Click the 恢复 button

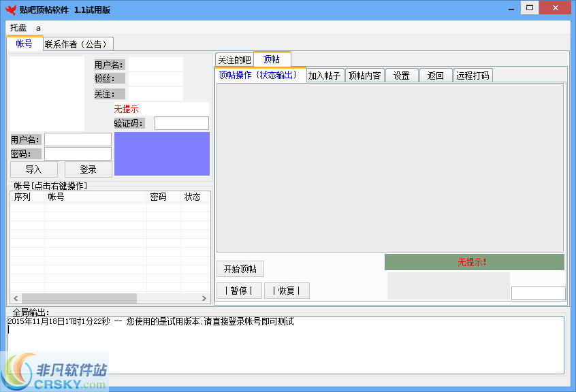[287, 291]
